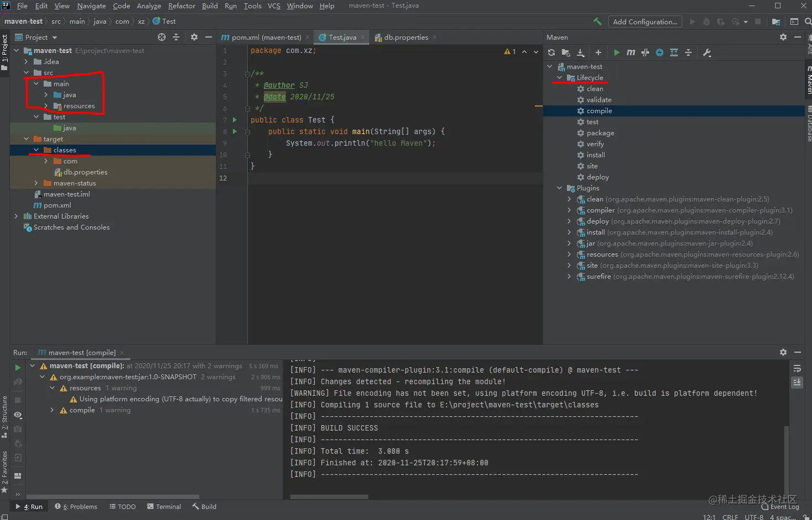
Task: Open TODO tool window
Action: (123, 506)
